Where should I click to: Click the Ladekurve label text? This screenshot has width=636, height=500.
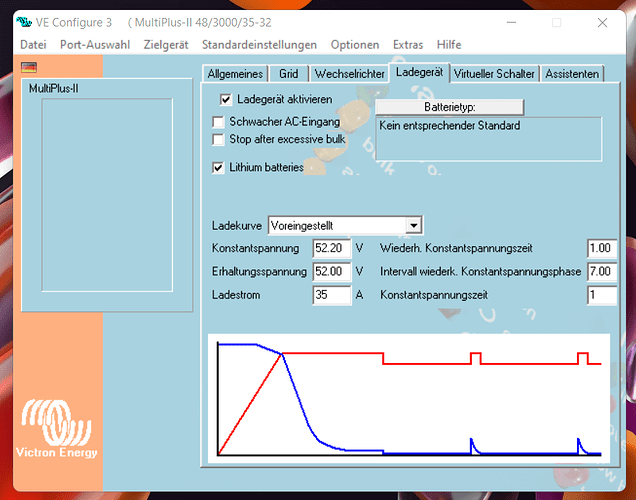237,226
